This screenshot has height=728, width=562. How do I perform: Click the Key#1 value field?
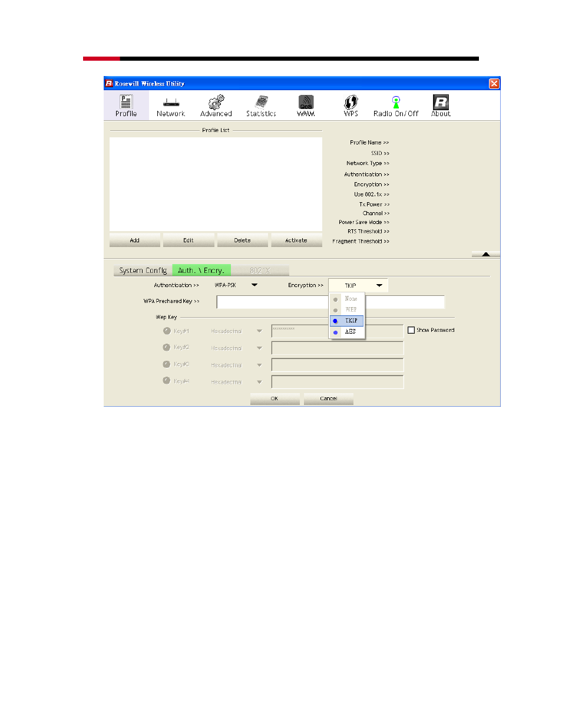coord(338,331)
